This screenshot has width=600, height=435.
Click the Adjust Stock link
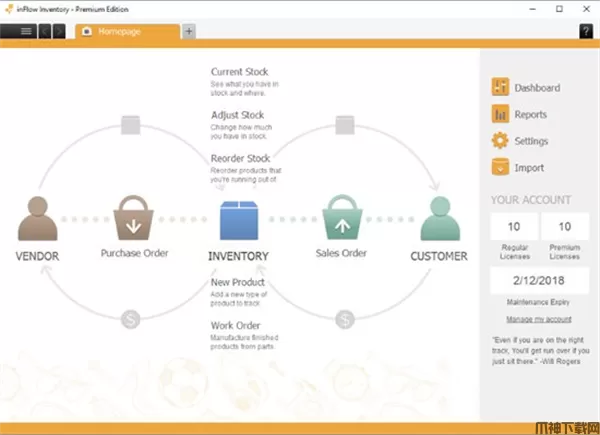(236, 115)
